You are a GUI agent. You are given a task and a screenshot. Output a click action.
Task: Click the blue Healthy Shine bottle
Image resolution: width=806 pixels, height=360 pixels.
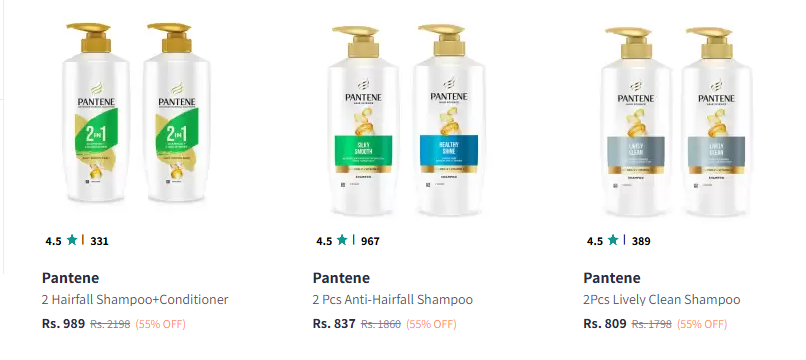click(x=449, y=120)
